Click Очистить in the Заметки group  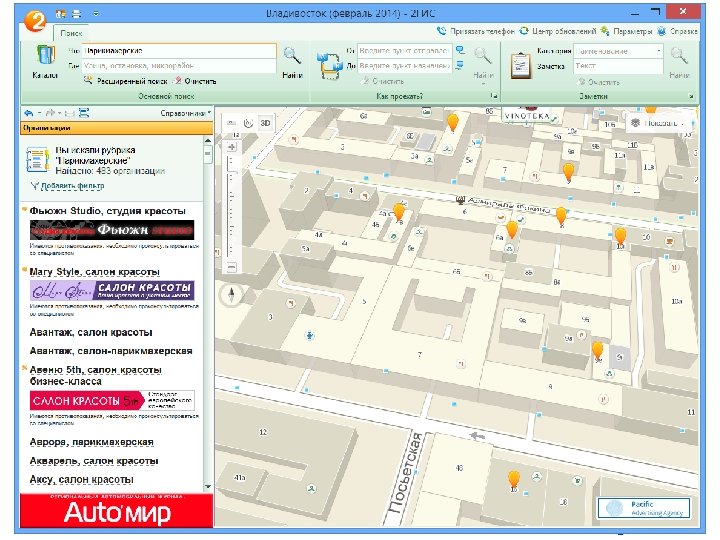click(x=599, y=82)
